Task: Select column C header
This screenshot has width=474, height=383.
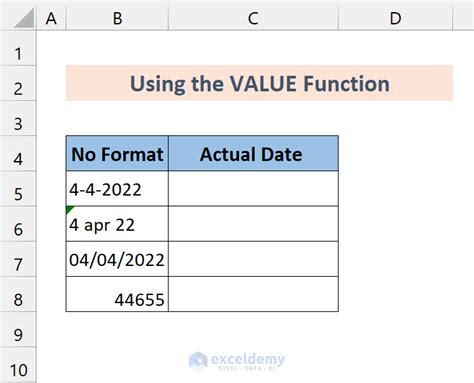Action: point(253,18)
